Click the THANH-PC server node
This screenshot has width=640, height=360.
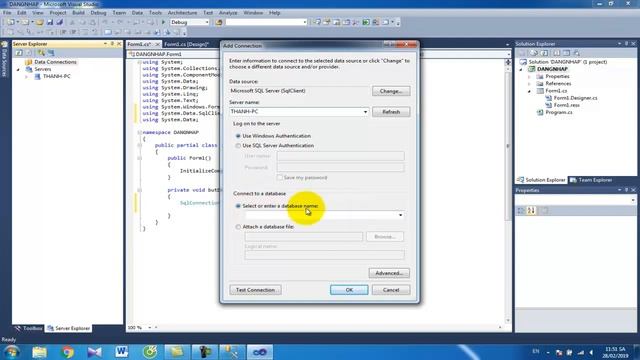point(56,76)
